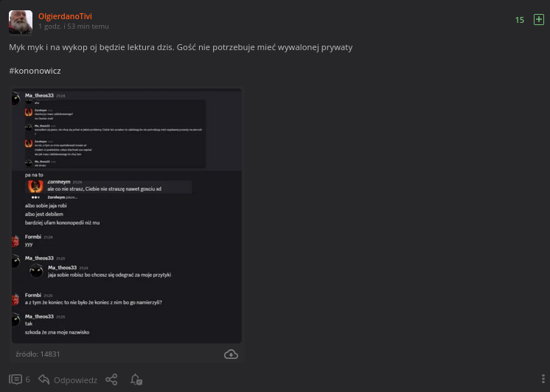Click the reply arrow icon
The height and width of the screenshot is (392, 550).
[x=44, y=379]
